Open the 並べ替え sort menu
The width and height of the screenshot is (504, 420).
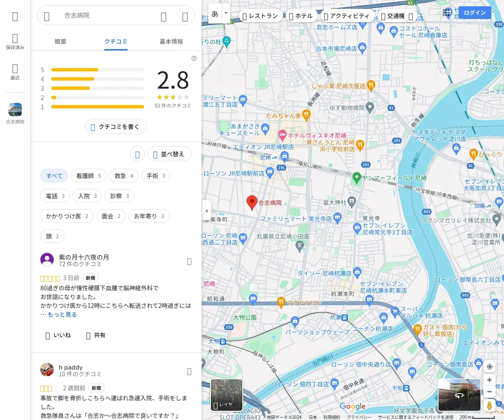coord(169,154)
